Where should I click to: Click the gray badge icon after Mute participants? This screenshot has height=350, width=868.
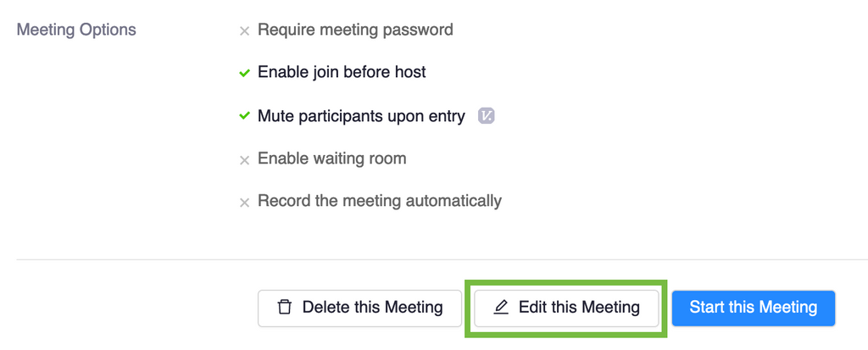coord(486,116)
